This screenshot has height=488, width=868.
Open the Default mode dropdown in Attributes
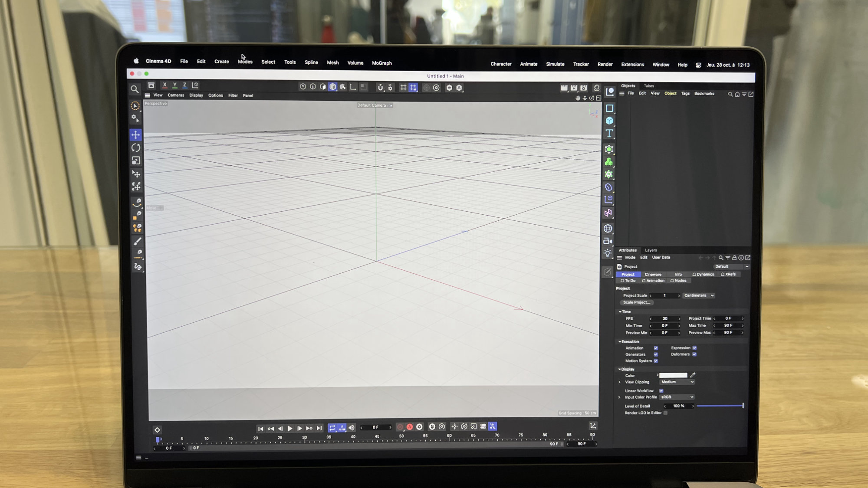[x=731, y=267]
